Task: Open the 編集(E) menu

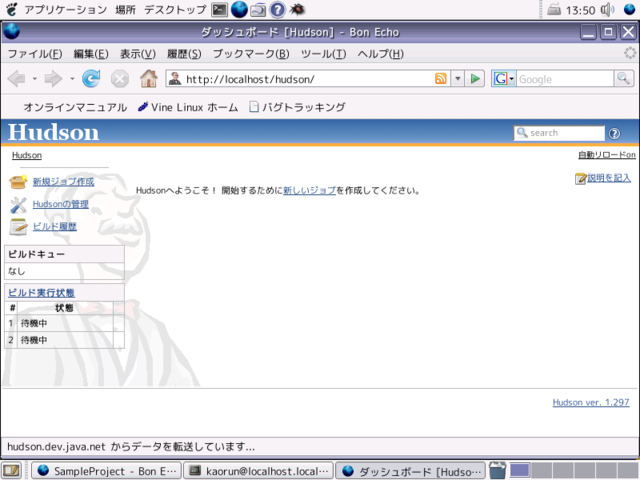Action: (x=91, y=54)
